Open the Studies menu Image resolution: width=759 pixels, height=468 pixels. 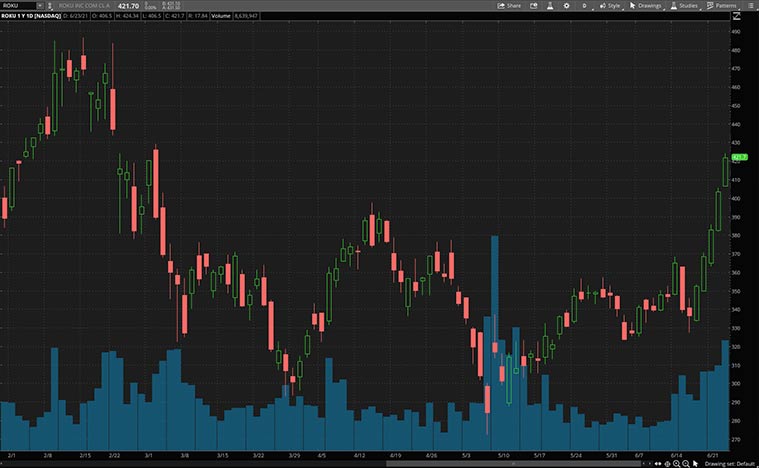684,6
